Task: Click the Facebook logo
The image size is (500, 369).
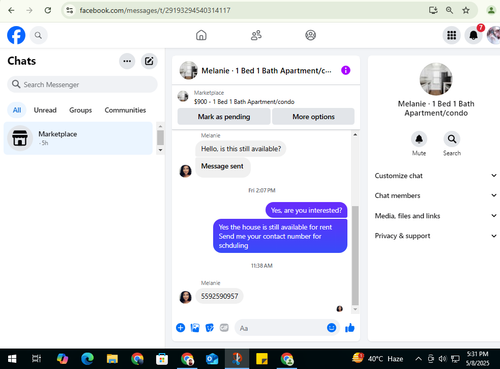Action: [16, 35]
